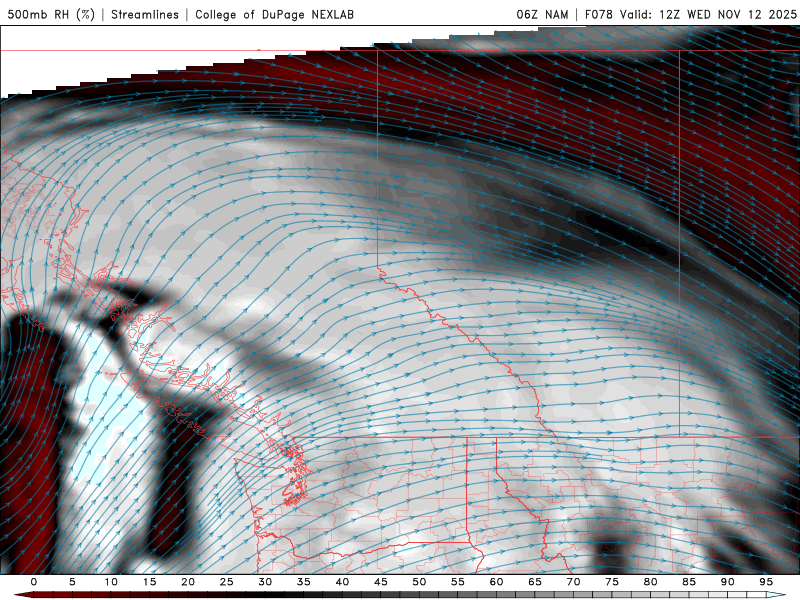Select the 30 value on the RH scale
The height and width of the screenshot is (600, 800).
point(265,582)
